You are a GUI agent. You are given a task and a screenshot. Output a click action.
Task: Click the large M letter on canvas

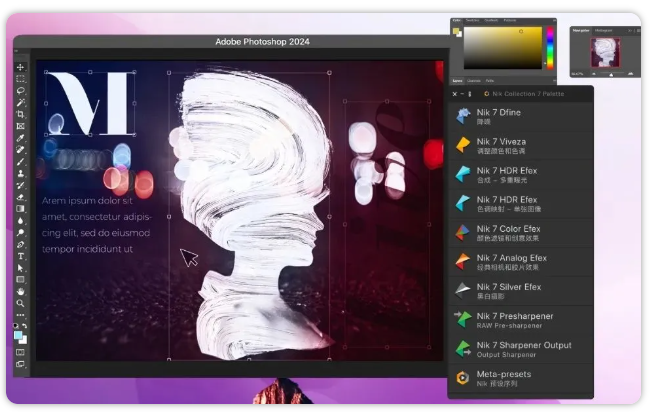[90, 103]
